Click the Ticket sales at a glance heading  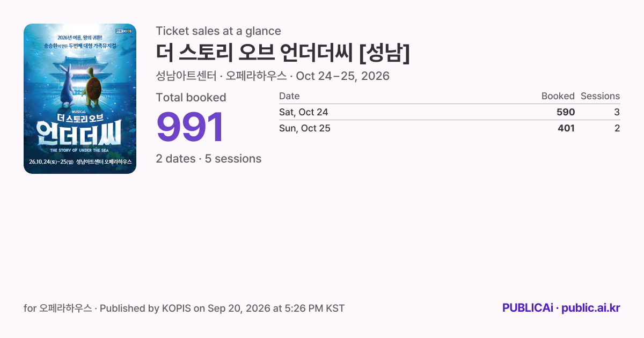[218, 31]
